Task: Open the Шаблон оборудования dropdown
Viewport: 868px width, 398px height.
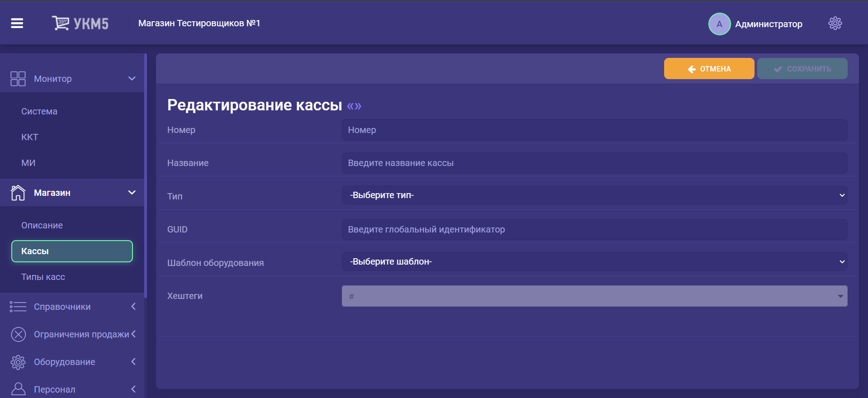Action: click(x=594, y=262)
